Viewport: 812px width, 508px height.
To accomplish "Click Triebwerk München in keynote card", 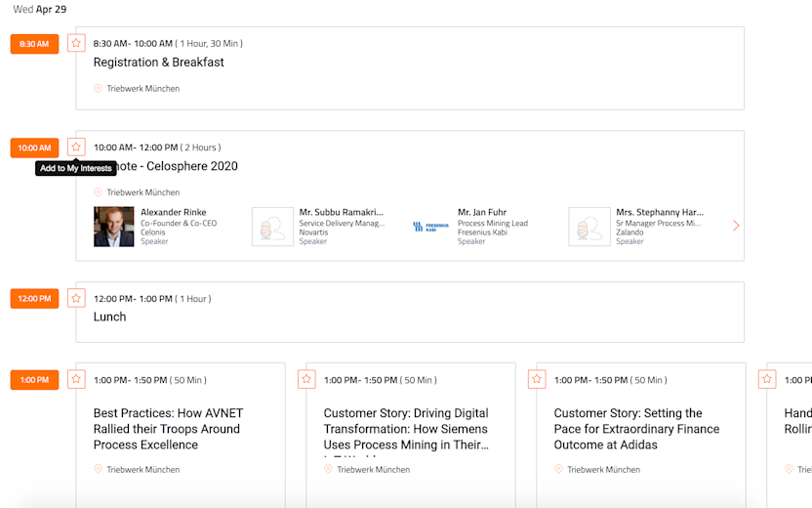I will pos(142,192).
